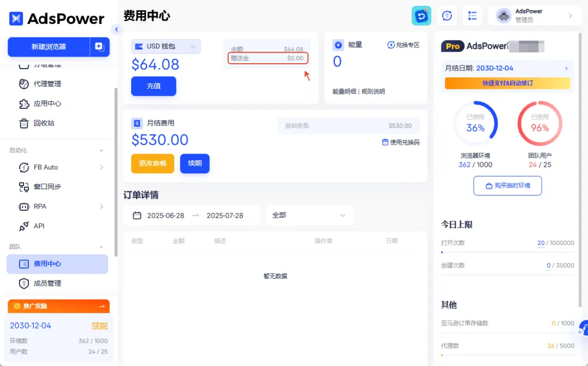The height and width of the screenshot is (366, 588).
Task: Open 能量明细 link
Action: [344, 91]
